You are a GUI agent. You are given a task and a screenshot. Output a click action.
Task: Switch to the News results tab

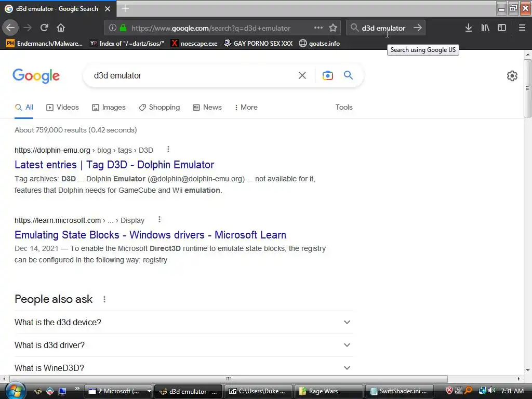(x=207, y=107)
